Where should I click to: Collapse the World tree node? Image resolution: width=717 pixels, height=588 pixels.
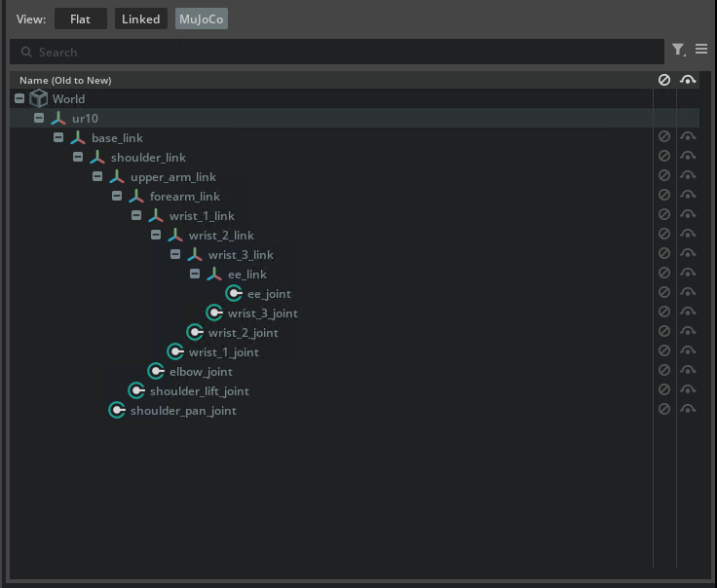pyautogui.click(x=19, y=98)
